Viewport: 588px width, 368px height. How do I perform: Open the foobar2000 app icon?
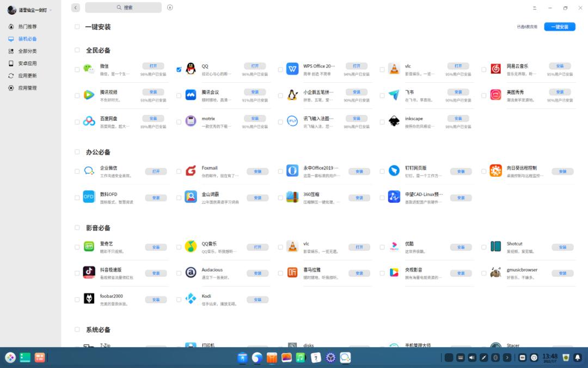click(x=89, y=299)
